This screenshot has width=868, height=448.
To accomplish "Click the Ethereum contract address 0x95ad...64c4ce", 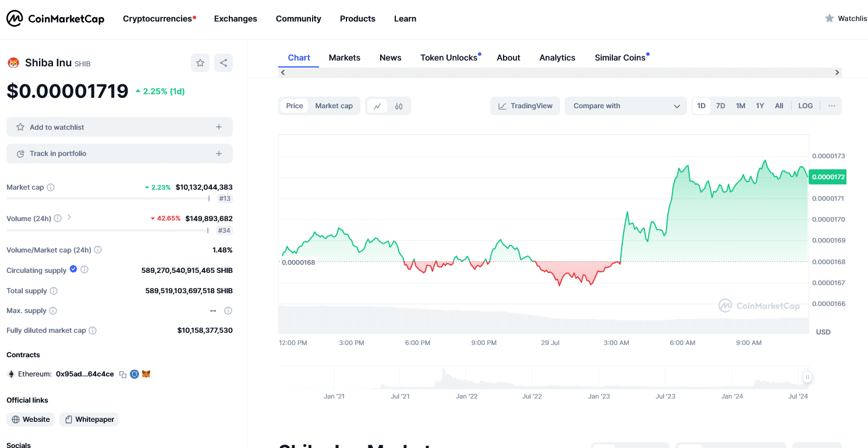I will point(85,374).
